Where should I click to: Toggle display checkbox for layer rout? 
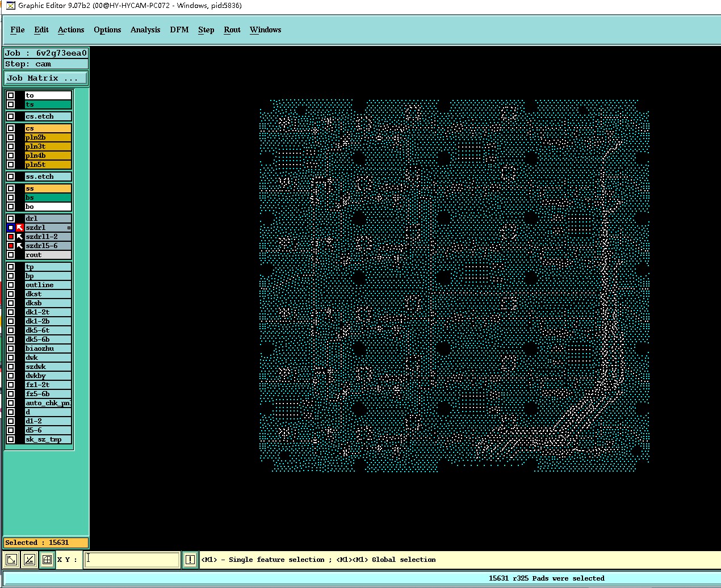pos(11,255)
